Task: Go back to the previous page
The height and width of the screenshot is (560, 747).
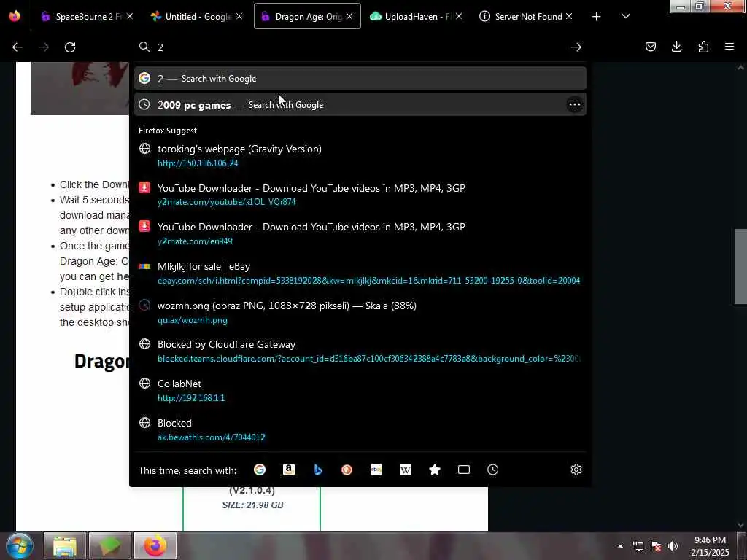Action: pos(18,47)
